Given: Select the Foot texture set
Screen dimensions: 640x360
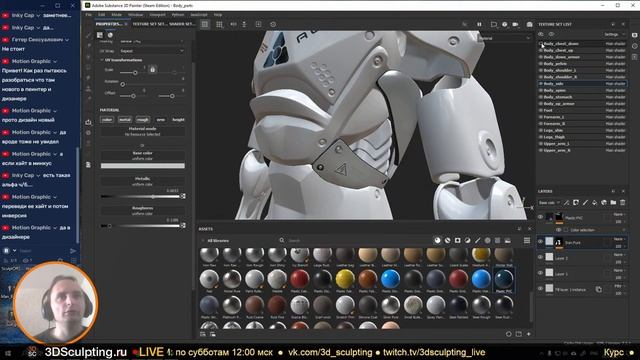Looking at the screenshot, I should pyautogui.click(x=582, y=110).
